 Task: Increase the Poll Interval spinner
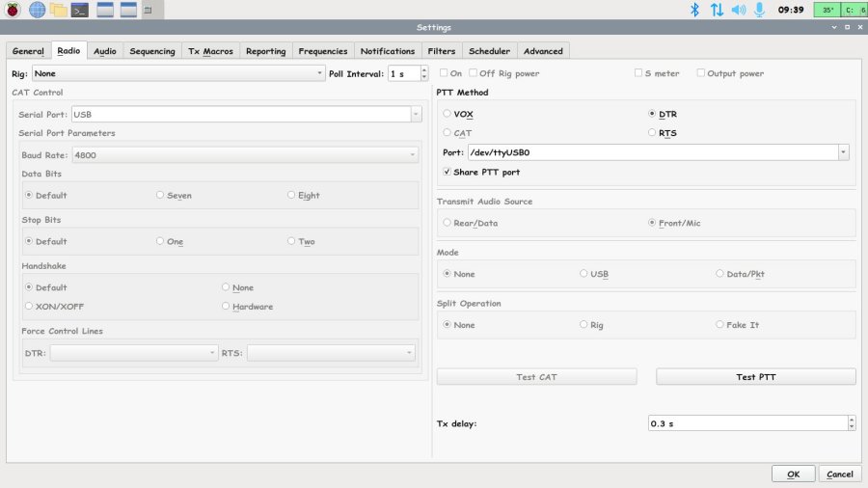(424, 69)
